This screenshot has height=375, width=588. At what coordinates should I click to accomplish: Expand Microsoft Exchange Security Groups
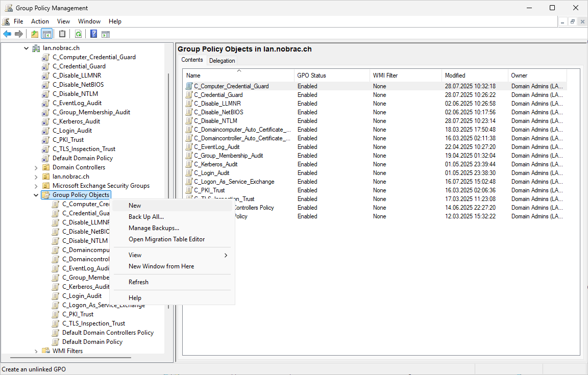pos(36,186)
